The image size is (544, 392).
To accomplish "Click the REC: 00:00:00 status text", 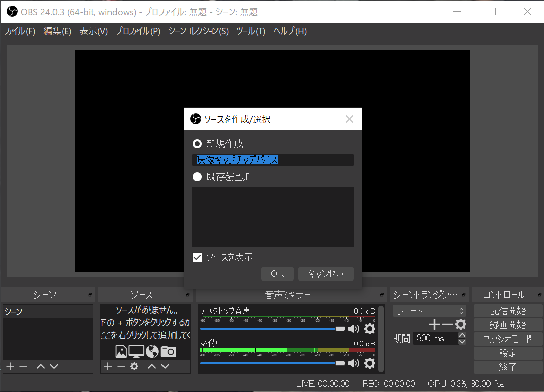I will [x=389, y=383].
